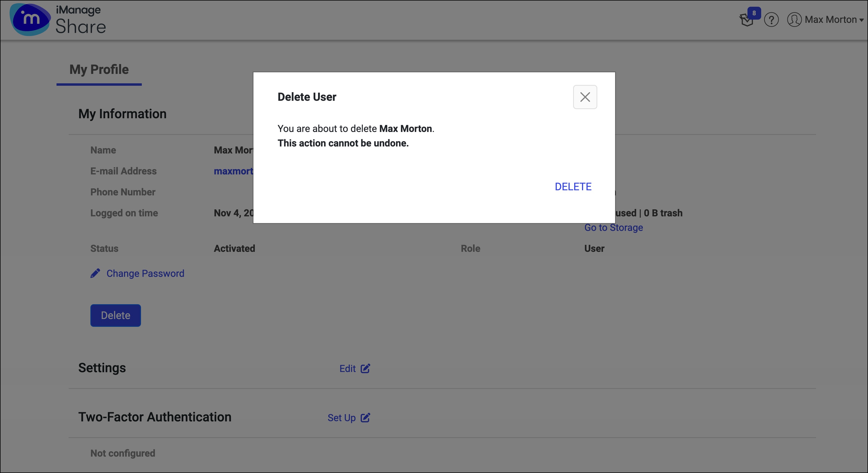
Task: Confirm with the DELETE dialog button
Action: click(573, 187)
